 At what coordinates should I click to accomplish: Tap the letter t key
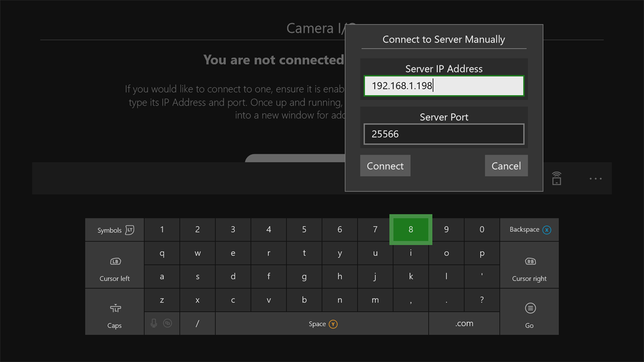tap(304, 253)
